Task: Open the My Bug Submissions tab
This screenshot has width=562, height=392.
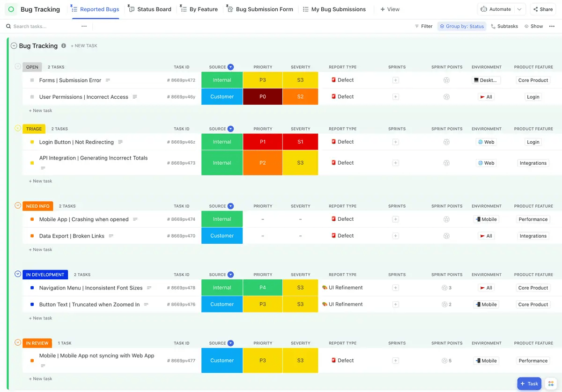Action: [334, 9]
